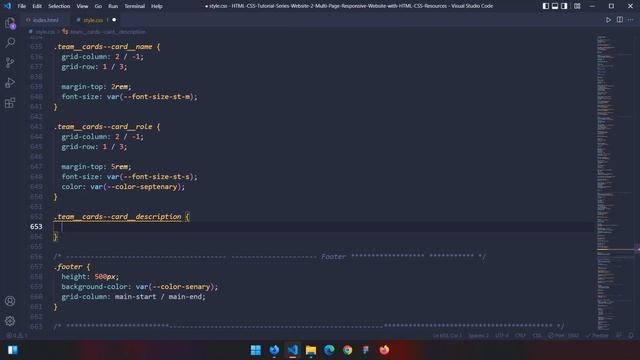The image size is (640, 360).
Task: Click the Spaces indentation status item
Action: 478,336
